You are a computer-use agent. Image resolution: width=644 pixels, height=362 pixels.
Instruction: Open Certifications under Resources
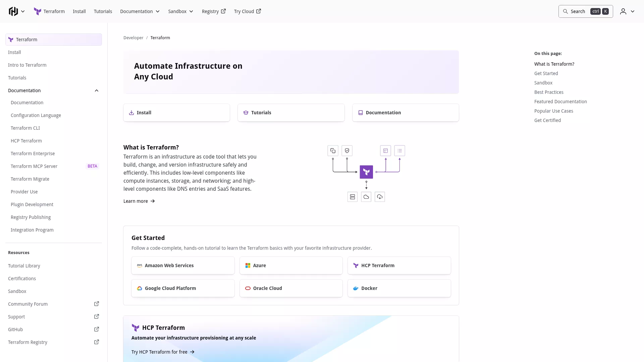pyautogui.click(x=54, y=279)
